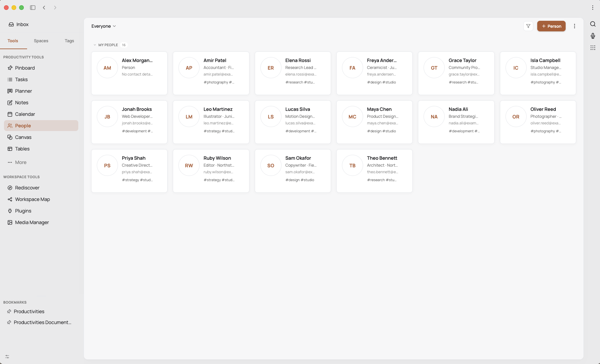Screen dimensions: 600x364
Task: Open the Calendar tool
Action: tap(41, 114)
